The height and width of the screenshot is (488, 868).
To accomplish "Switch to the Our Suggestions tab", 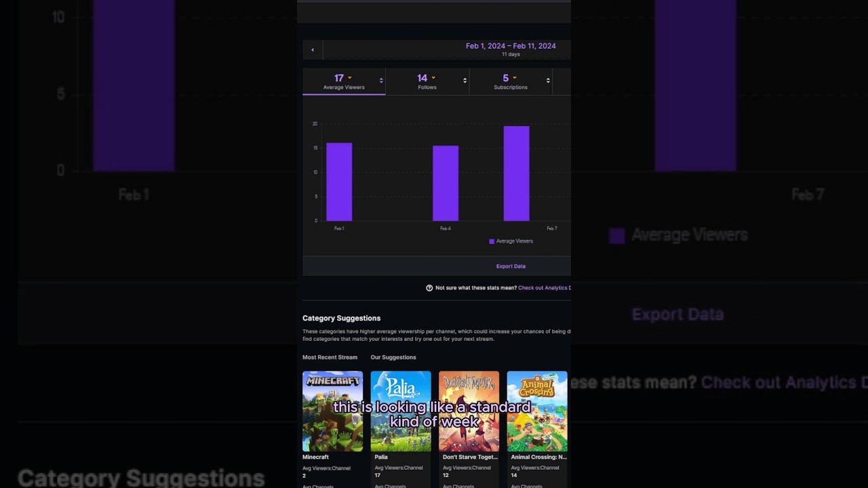I will [x=393, y=357].
